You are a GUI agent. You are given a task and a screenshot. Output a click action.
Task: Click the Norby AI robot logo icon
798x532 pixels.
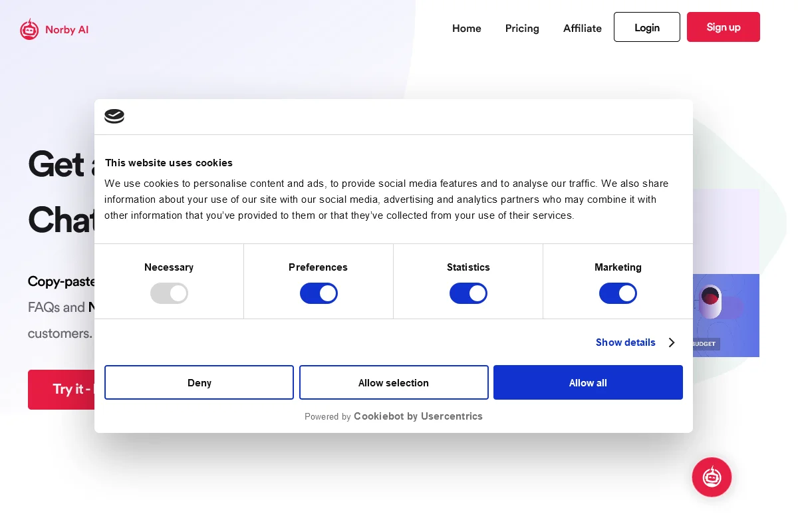[x=29, y=29]
